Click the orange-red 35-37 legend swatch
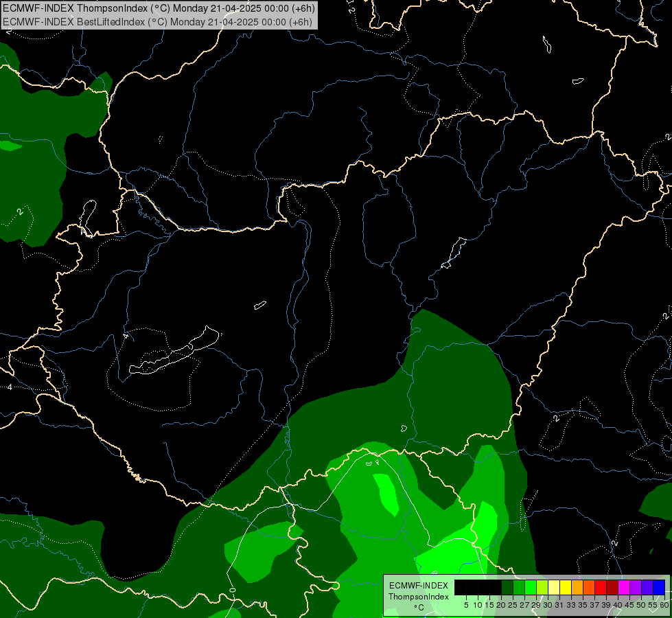The image size is (672, 618). pos(589,587)
